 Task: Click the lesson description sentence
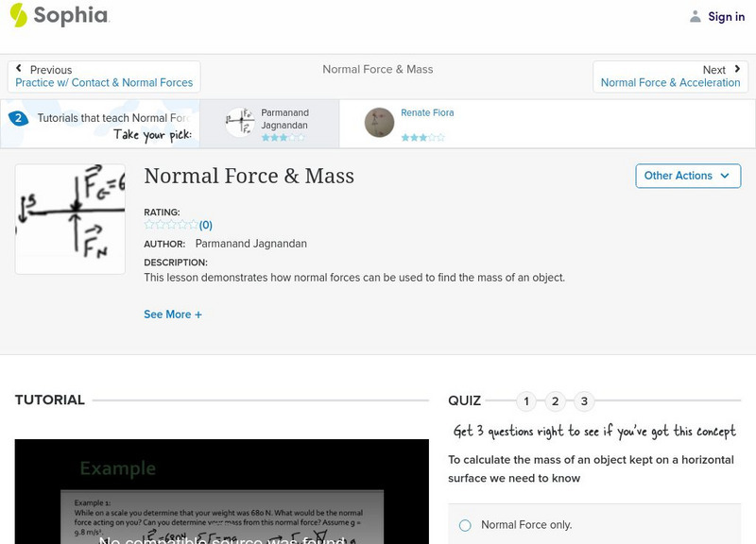[x=354, y=278]
